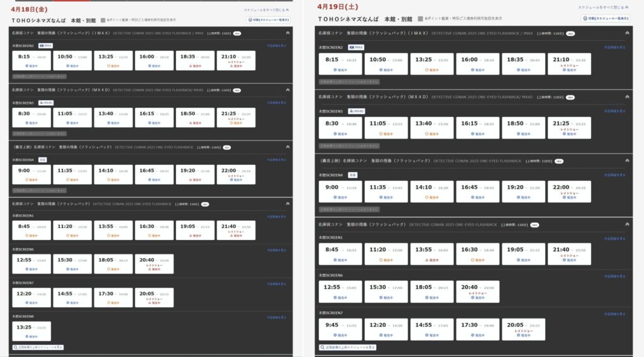Select the 8:15 IMAX showing on April 18

[x=31, y=60]
